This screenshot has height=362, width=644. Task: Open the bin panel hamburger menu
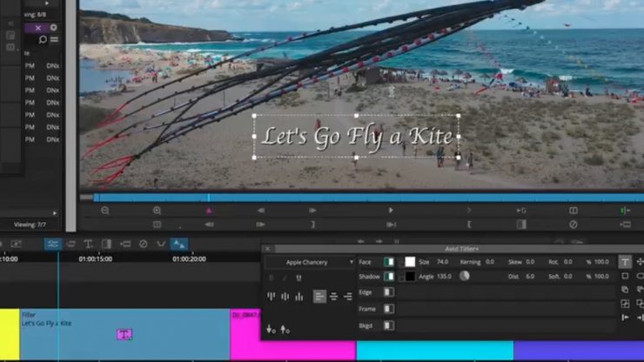click(x=54, y=40)
